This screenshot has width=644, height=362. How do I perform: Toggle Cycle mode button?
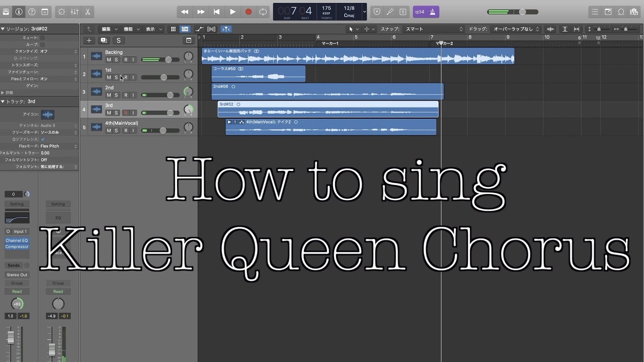[x=263, y=12]
